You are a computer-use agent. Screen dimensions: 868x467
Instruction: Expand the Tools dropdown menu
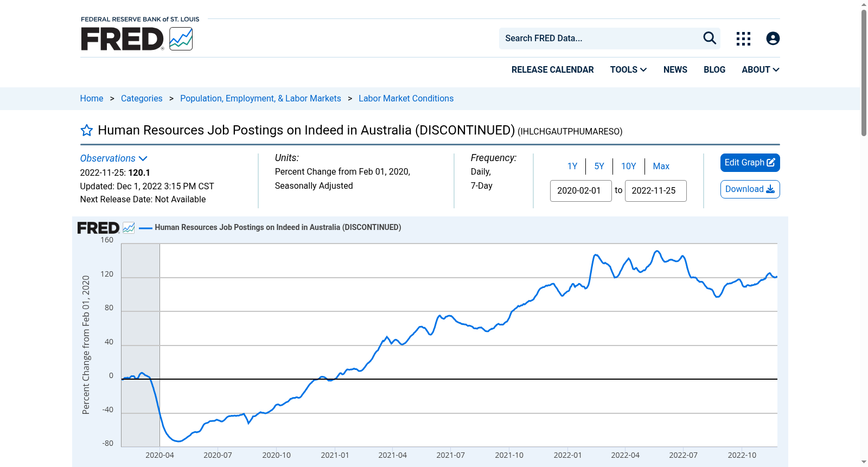[628, 70]
